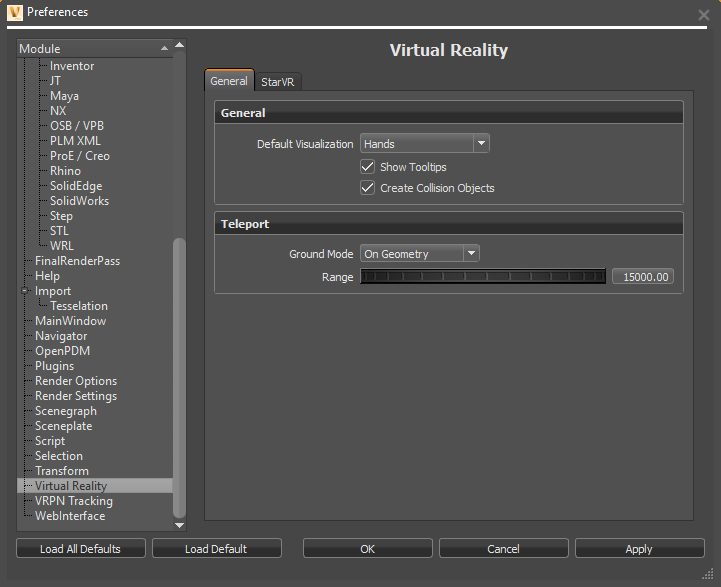Open Render Options preferences
The image size is (721, 587).
[76, 381]
